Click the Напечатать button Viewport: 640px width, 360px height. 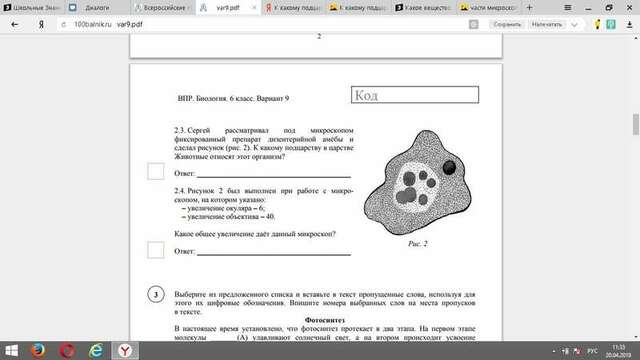547,24
